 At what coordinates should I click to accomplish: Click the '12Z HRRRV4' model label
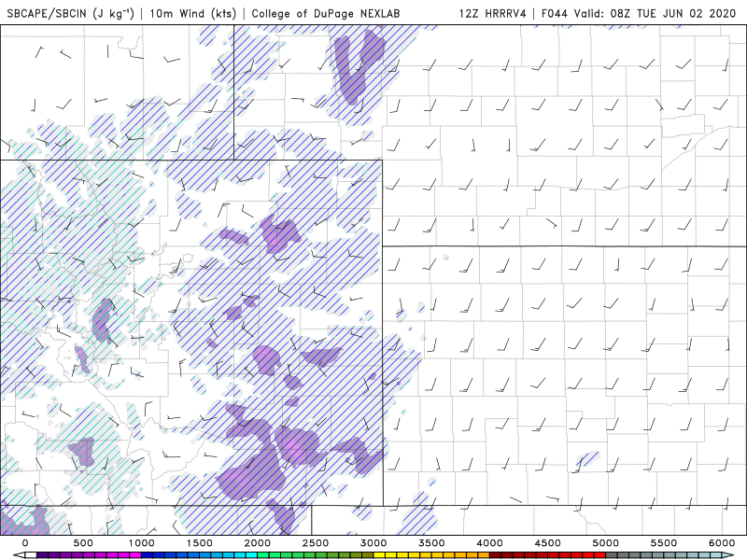(x=493, y=13)
